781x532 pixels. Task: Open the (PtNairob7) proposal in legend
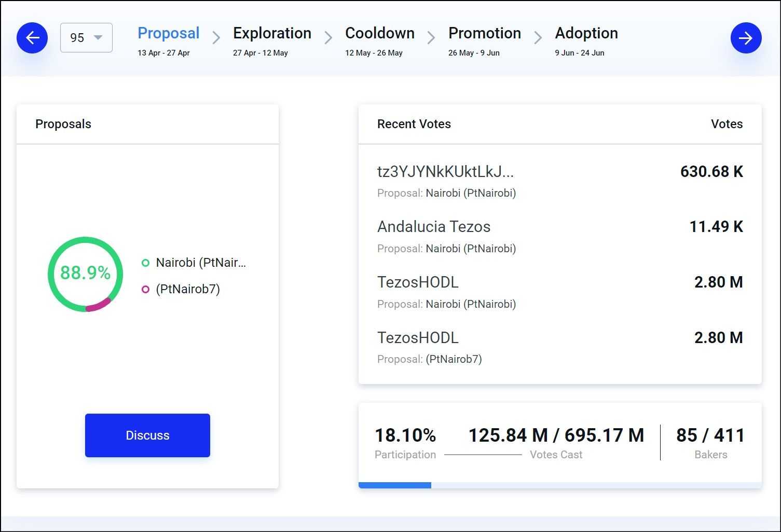click(188, 289)
